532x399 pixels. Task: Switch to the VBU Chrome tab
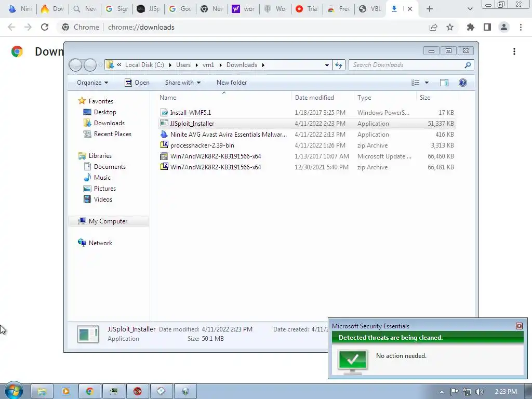(370, 9)
